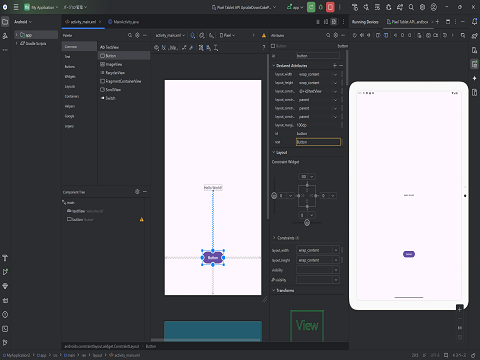Open the Build hammer tool window
The height and width of the screenshot is (360, 480).
[5, 258]
